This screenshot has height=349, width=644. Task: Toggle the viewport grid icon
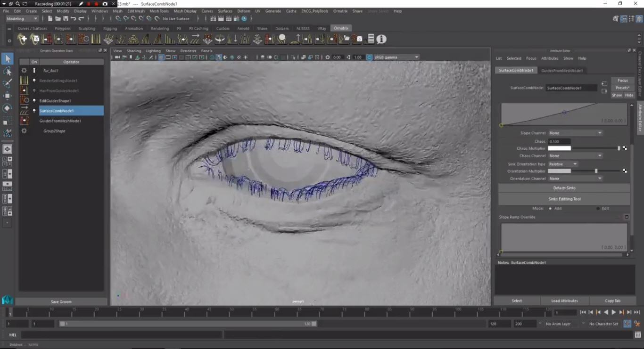[161, 57]
